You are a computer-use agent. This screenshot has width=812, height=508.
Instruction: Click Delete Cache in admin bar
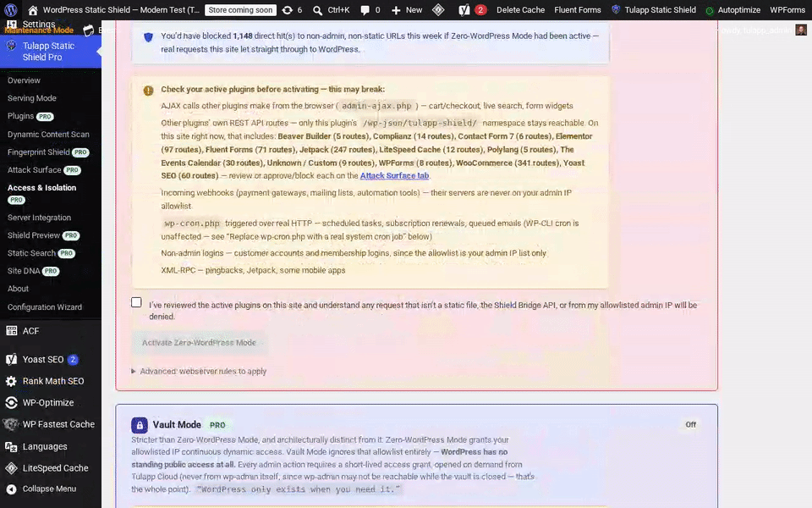pos(520,10)
